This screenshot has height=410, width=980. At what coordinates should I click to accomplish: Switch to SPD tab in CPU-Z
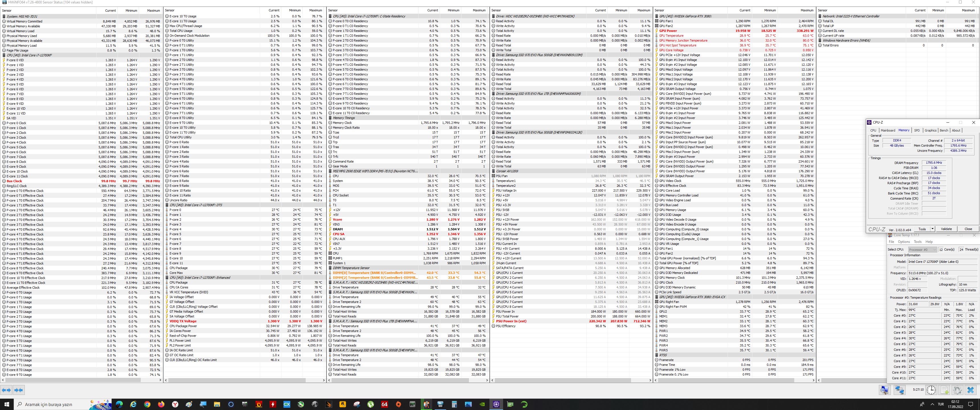point(917,130)
